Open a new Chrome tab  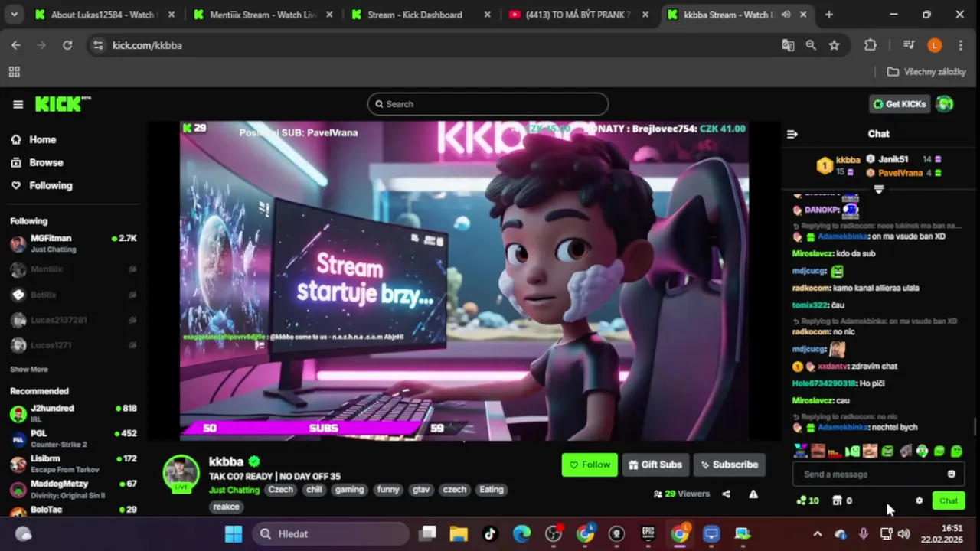click(x=828, y=15)
